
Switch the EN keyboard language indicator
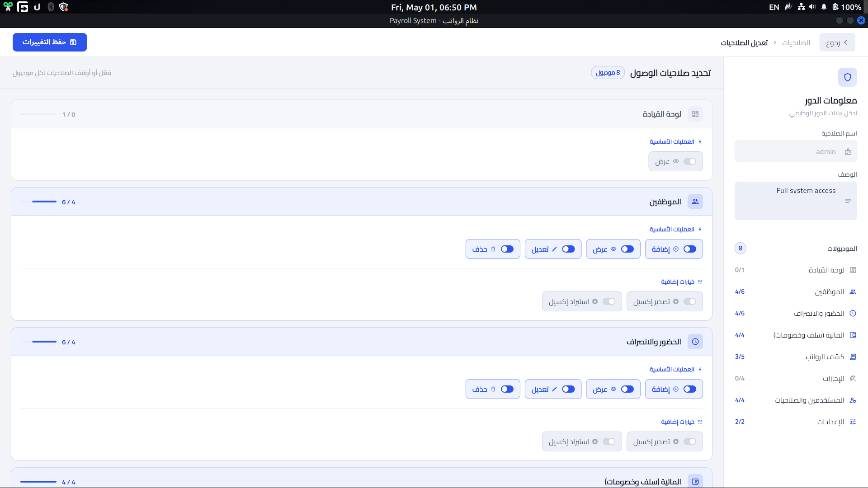pyautogui.click(x=774, y=7)
